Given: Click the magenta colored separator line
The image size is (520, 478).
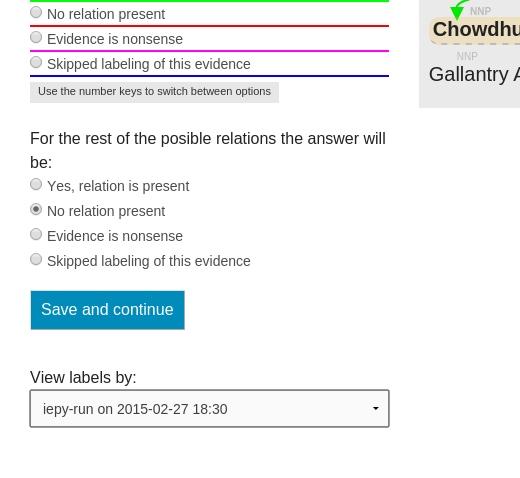Looking at the screenshot, I should (x=209, y=51).
